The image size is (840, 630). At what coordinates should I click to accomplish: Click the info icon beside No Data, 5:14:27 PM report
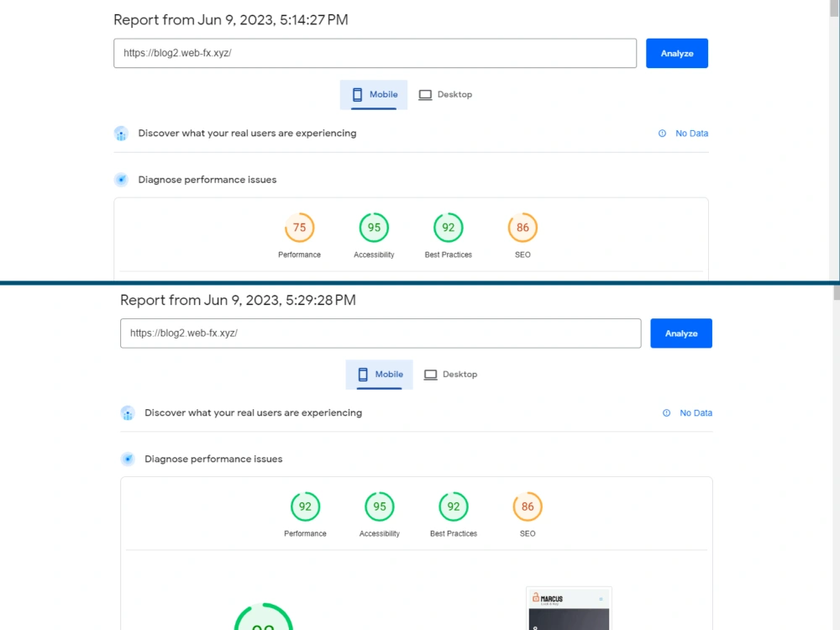point(662,134)
